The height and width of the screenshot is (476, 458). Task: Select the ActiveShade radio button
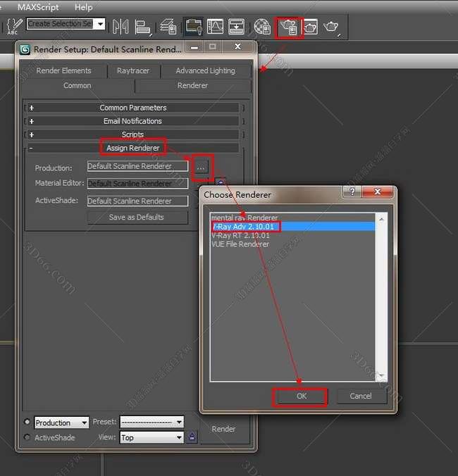pos(27,437)
